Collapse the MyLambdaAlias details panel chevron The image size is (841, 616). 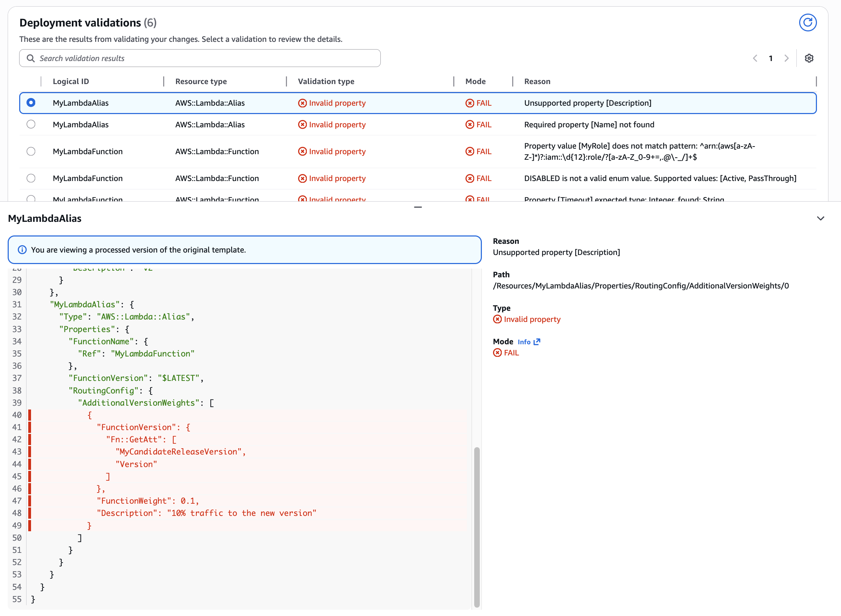pyautogui.click(x=820, y=218)
